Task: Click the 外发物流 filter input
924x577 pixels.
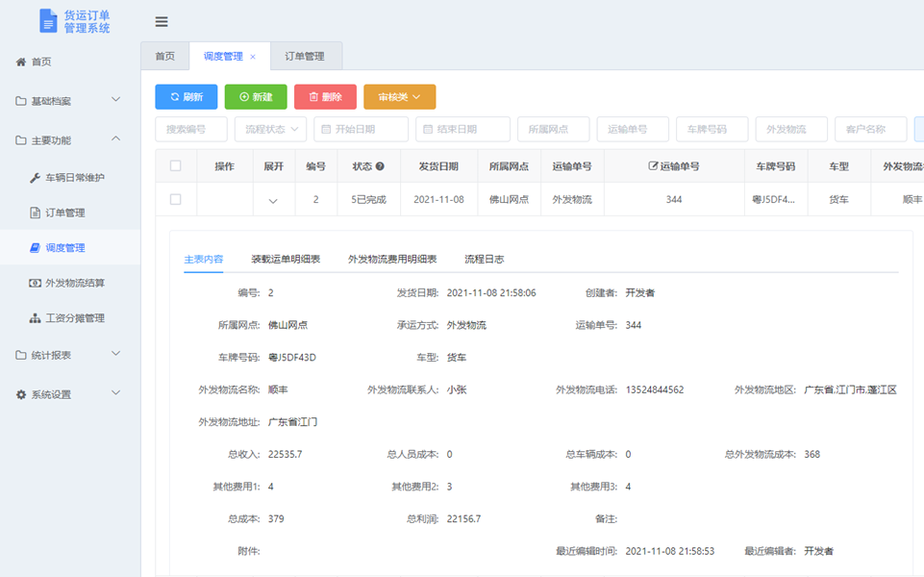Action: pos(791,129)
